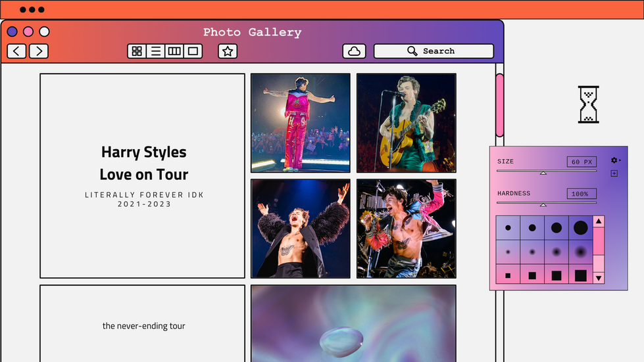Switch to grid view icon

click(x=137, y=51)
